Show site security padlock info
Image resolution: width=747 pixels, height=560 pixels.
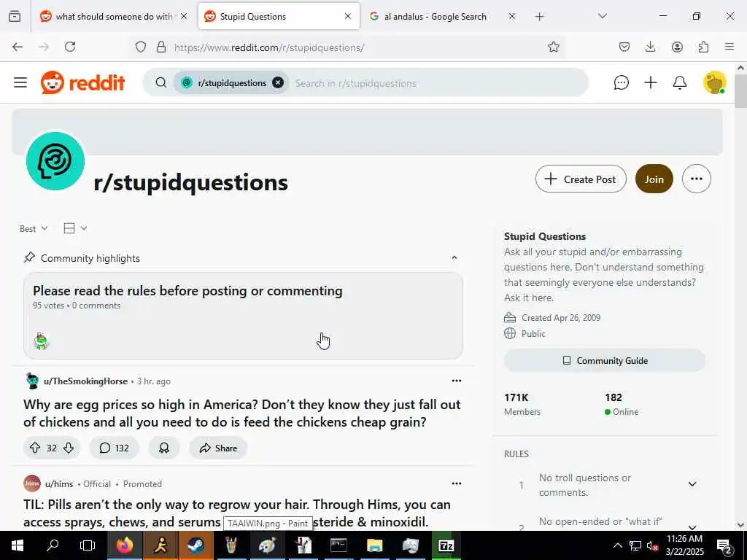click(161, 47)
